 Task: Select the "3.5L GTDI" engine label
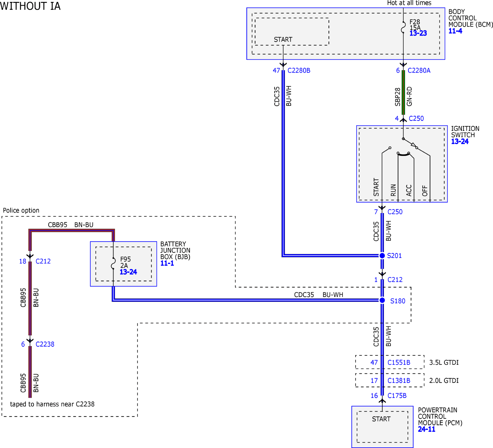point(444,362)
